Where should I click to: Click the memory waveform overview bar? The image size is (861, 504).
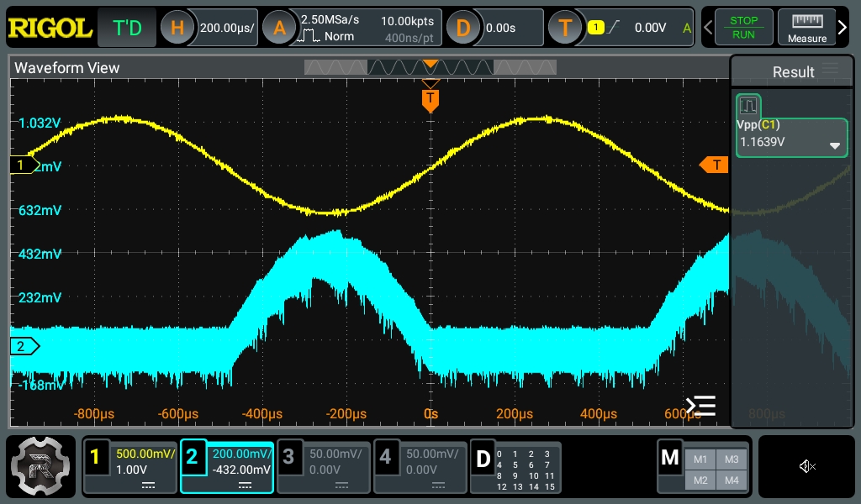(x=430, y=67)
